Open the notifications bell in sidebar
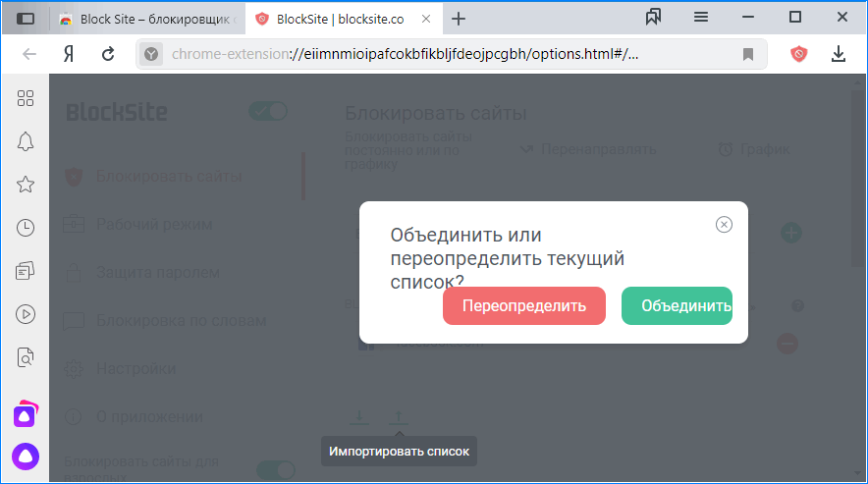 click(x=26, y=141)
